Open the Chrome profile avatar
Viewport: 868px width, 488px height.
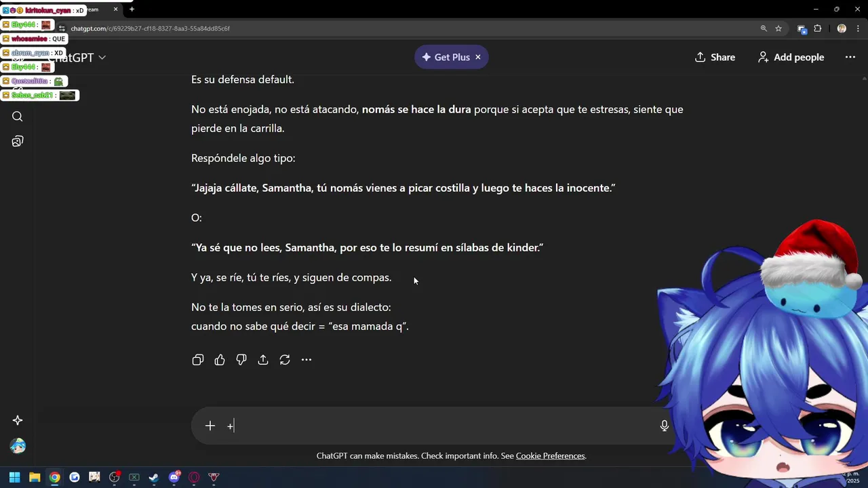pos(842,28)
